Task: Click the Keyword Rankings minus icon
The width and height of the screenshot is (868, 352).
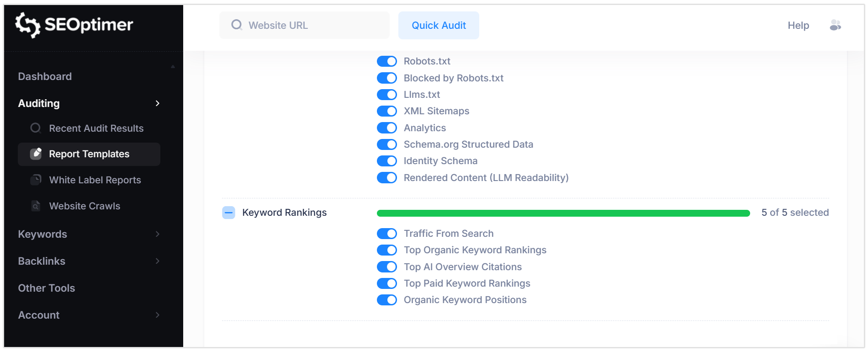Action: 228,213
